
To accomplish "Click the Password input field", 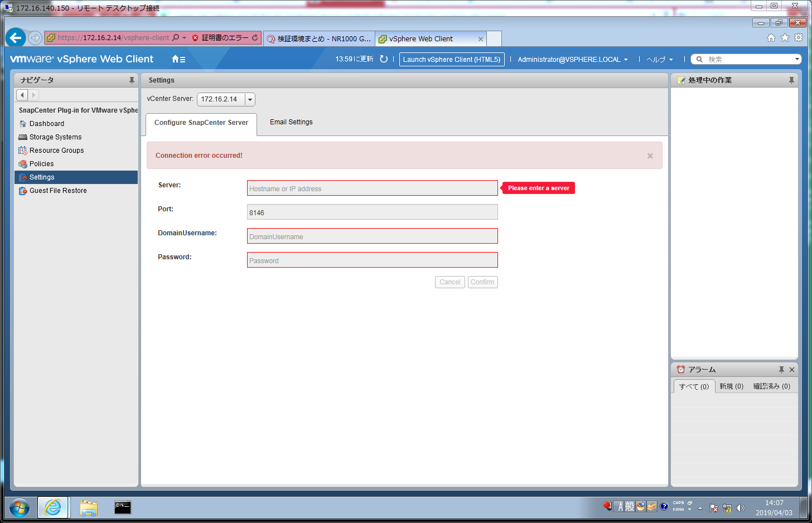I will (x=373, y=260).
